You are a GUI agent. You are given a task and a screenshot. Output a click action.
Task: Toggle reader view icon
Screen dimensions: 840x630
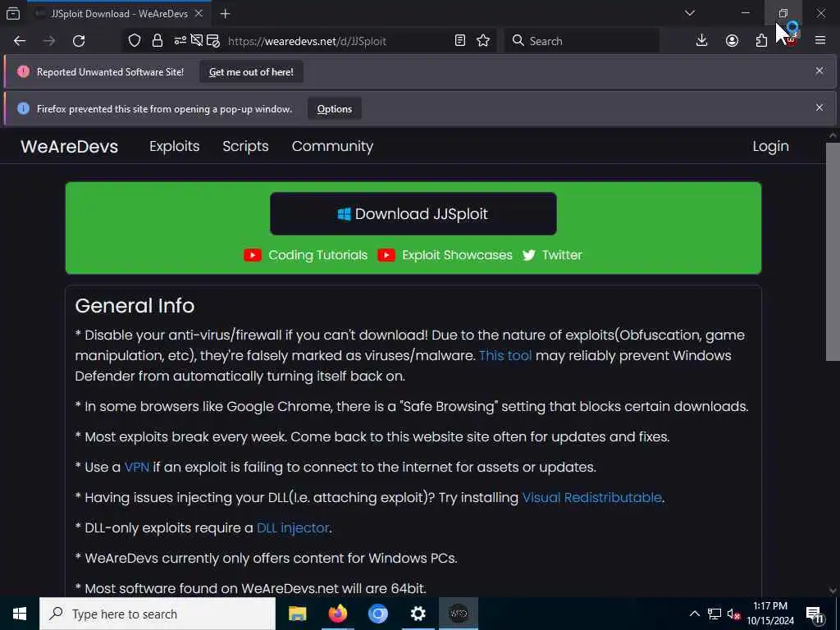[459, 41]
